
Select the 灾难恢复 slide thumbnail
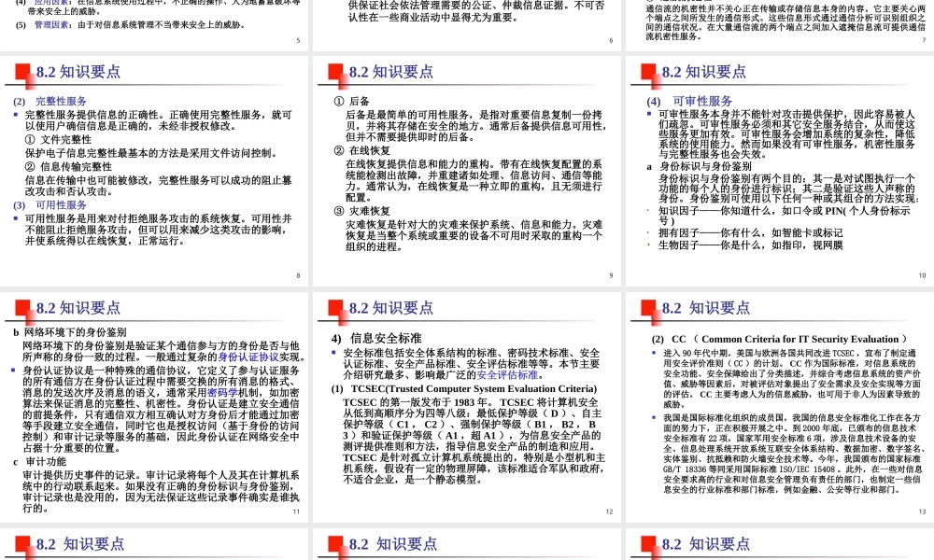tap(467, 168)
